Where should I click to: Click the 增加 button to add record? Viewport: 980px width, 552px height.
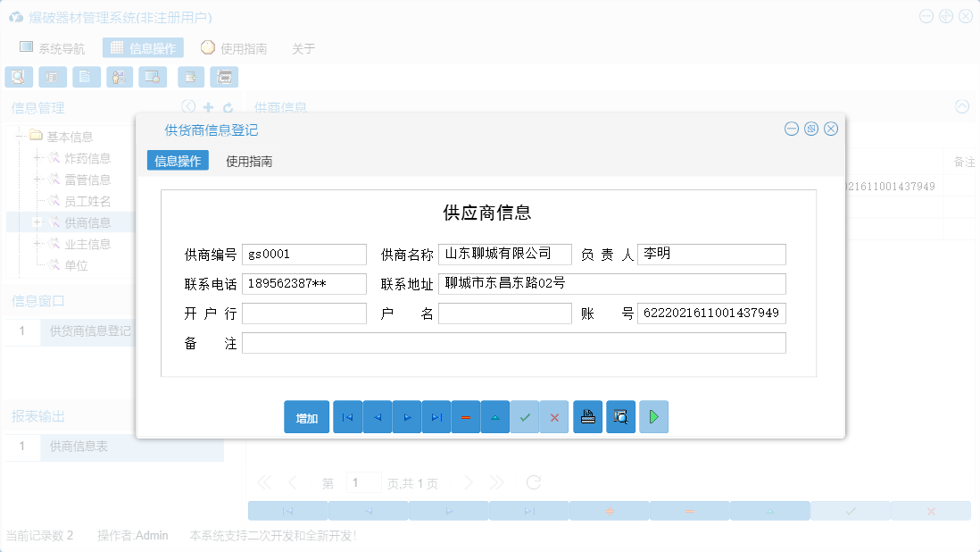[306, 417]
